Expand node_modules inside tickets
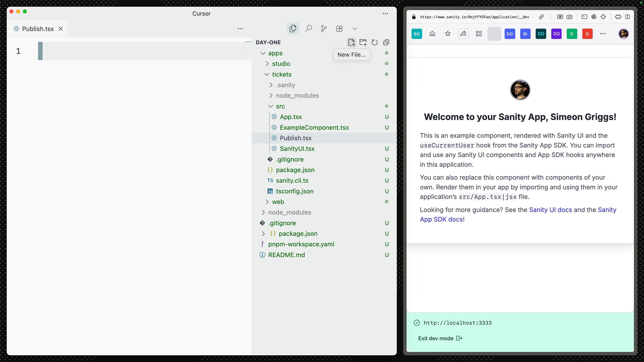The image size is (644, 362). (271, 96)
